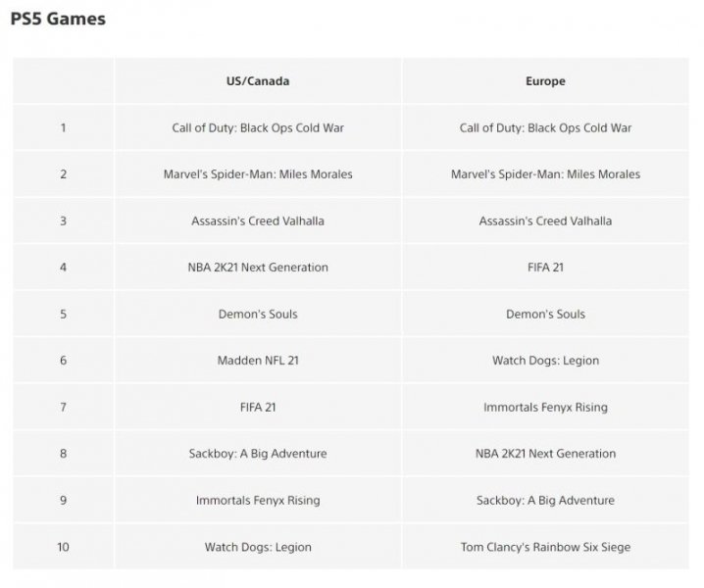Click FIFA 21 in the US/Canada column
The height and width of the screenshot is (588, 704).
coord(258,407)
